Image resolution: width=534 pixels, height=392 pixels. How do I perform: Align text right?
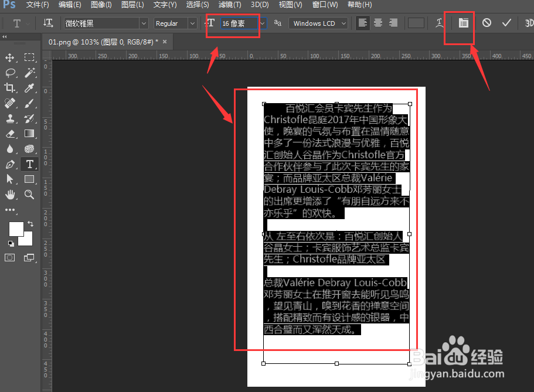(x=393, y=23)
